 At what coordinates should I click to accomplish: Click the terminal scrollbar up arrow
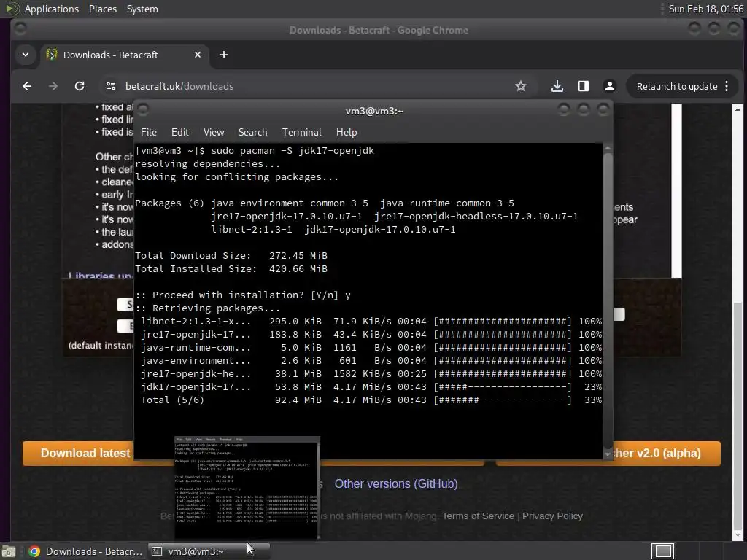(x=608, y=148)
